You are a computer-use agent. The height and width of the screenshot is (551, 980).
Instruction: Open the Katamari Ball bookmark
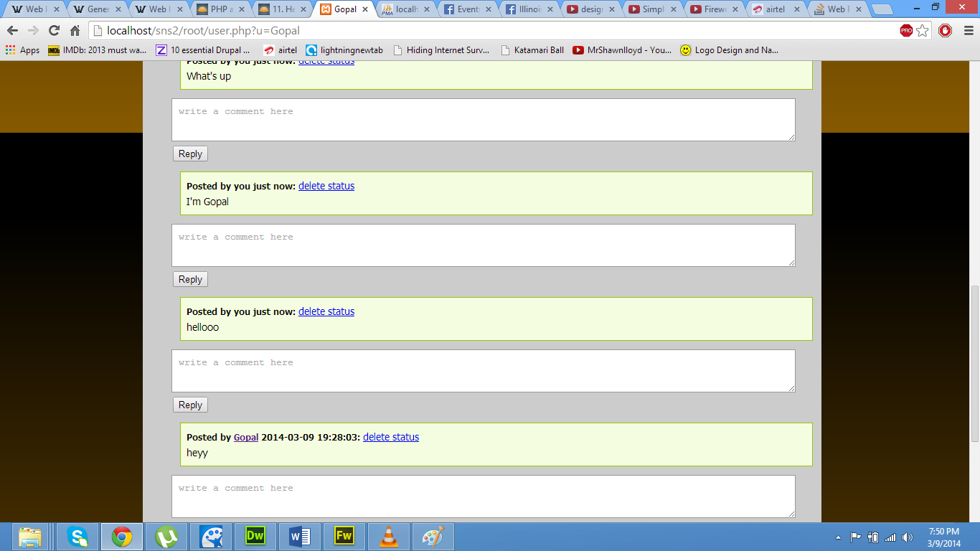(x=532, y=50)
